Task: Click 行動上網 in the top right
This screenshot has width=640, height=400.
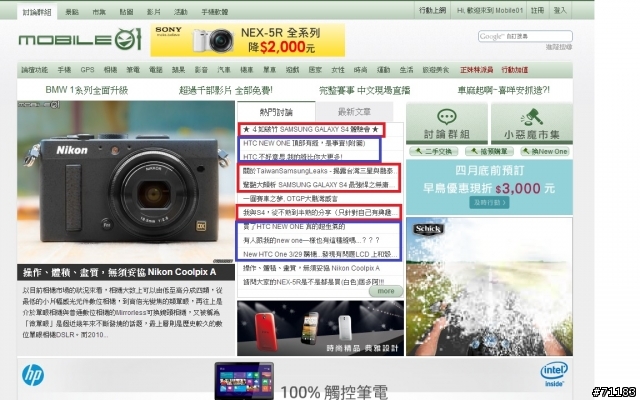Action: pyautogui.click(x=432, y=10)
